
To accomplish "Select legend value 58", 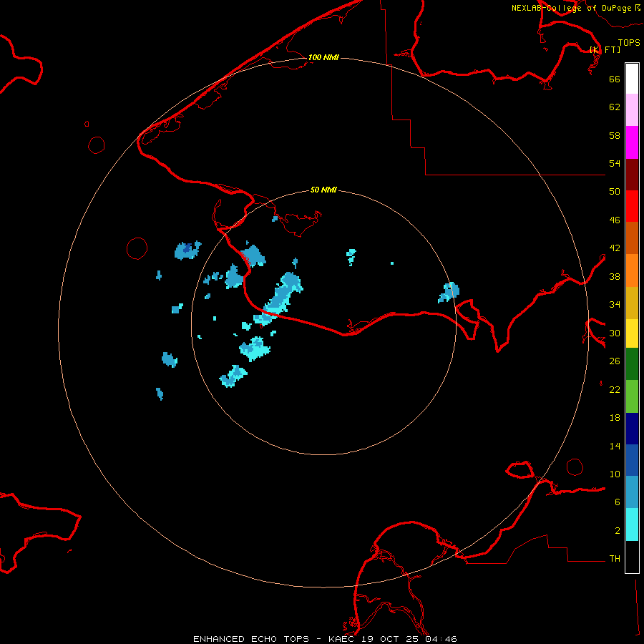I will [x=615, y=135].
